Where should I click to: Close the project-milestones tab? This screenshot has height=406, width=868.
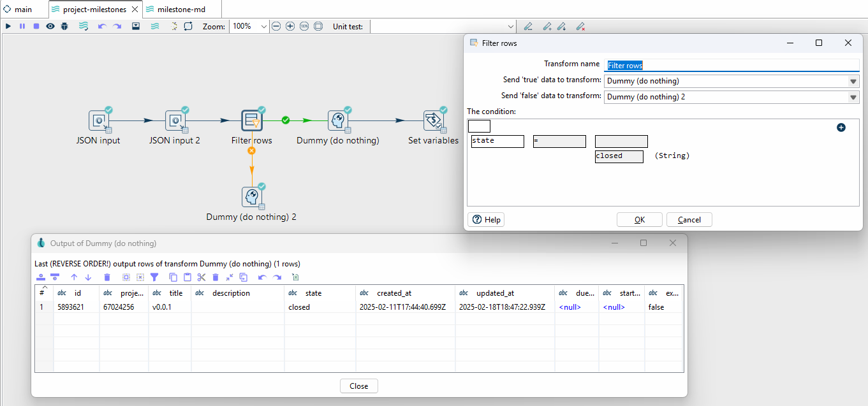(x=135, y=10)
